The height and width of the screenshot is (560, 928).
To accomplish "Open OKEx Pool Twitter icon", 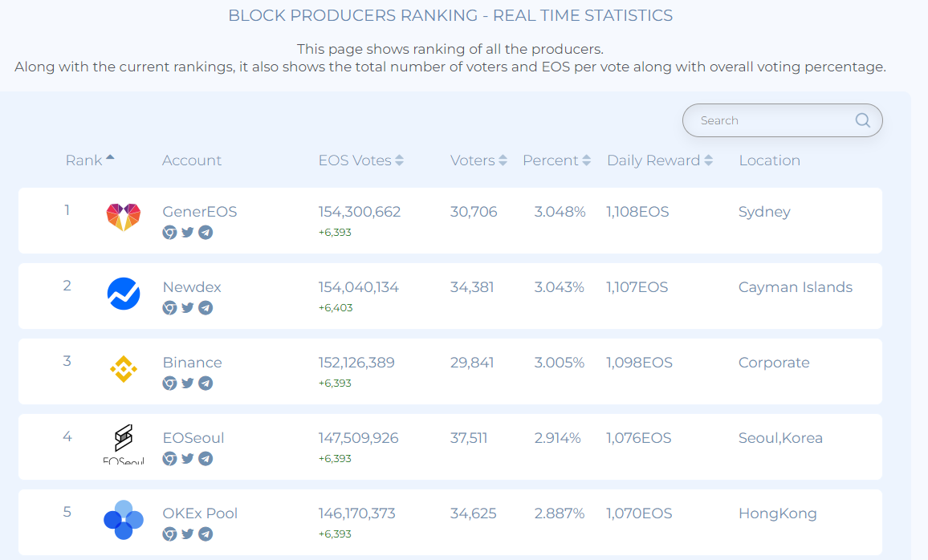I will click(x=188, y=534).
